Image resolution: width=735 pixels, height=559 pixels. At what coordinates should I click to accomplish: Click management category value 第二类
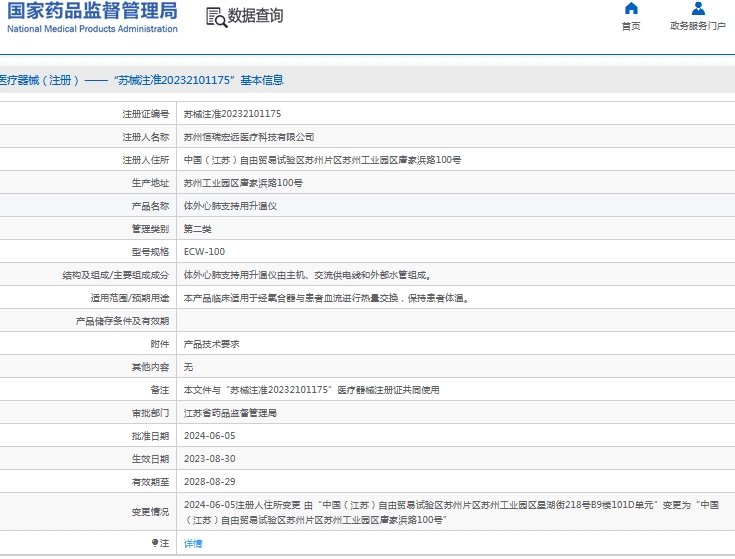(x=197, y=229)
